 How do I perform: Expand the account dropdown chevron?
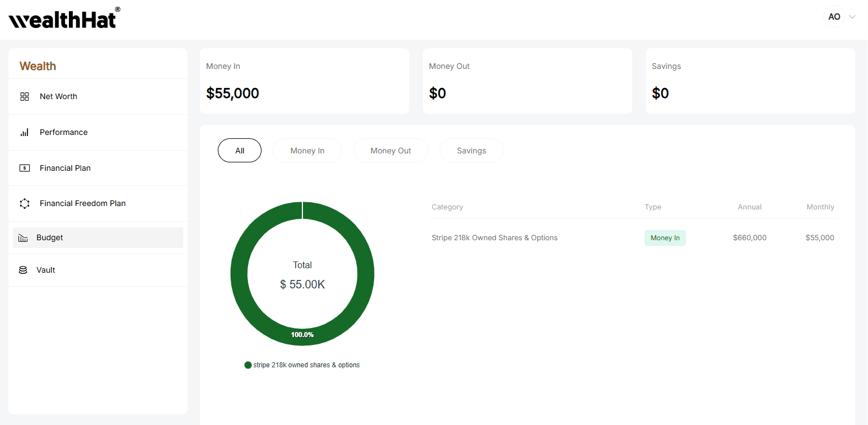point(852,17)
